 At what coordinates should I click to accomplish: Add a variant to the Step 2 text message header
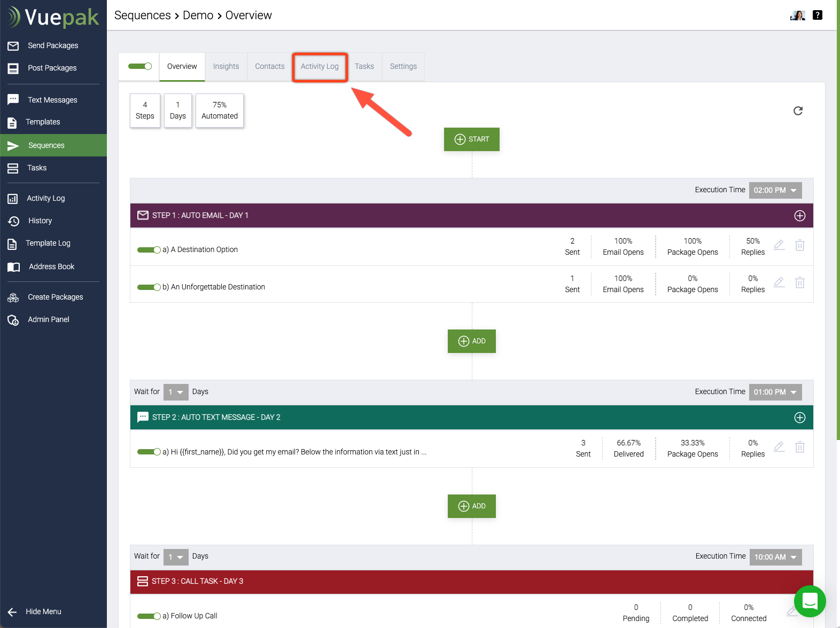tap(799, 418)
